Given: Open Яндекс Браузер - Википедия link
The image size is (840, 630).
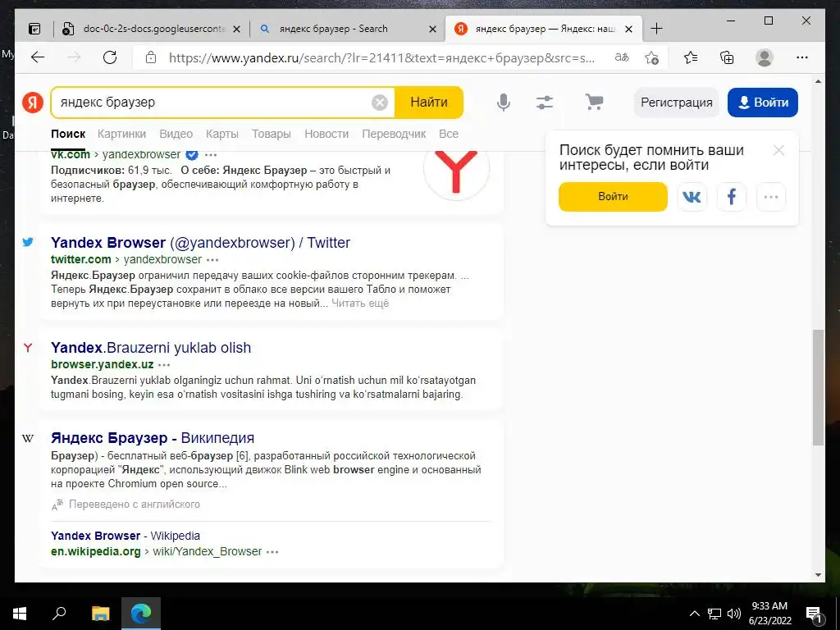Looking at the screenshot, I should (x=152, y=438).
